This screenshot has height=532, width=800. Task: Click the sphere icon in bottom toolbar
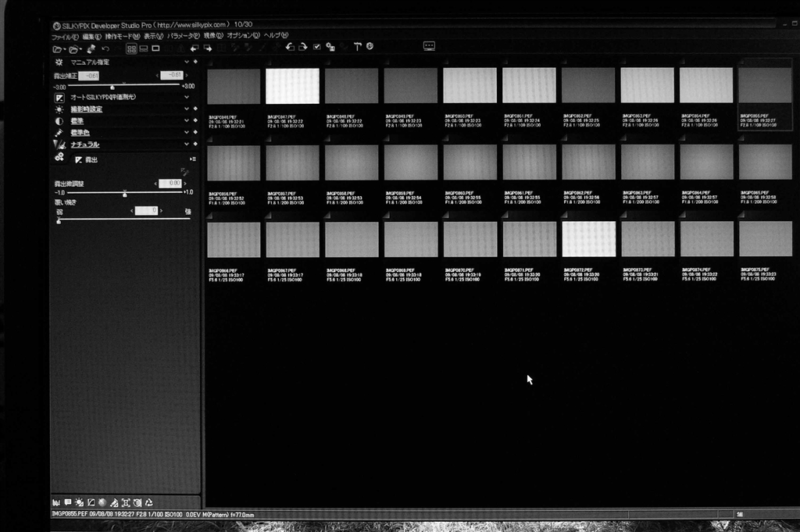(x=102, y=503)
